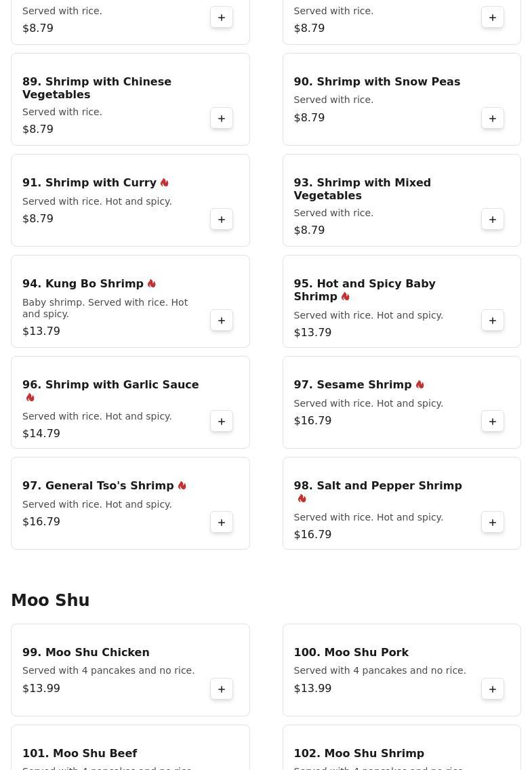Open the Moo Shu Beef item
The image size is (532, 770).
[x=80, y=753]
